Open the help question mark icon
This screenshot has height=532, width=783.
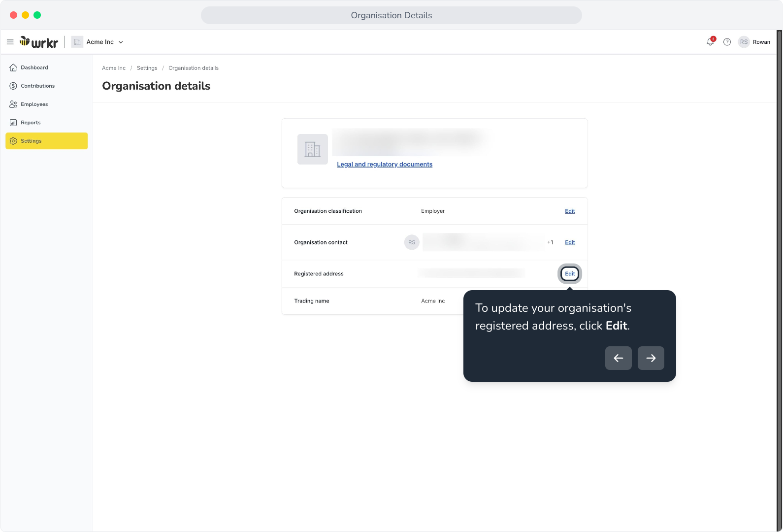point(727,42)
